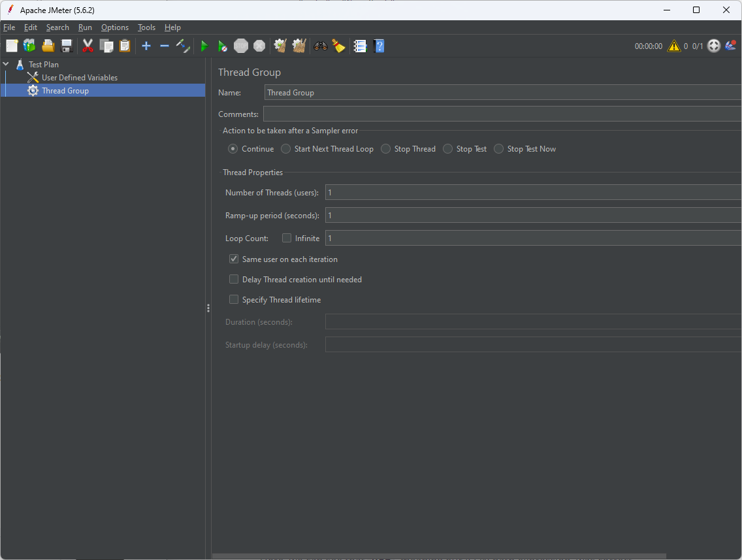The image size is (742, 560).
Task: Open the Run menu
Action: coord(85,27)
